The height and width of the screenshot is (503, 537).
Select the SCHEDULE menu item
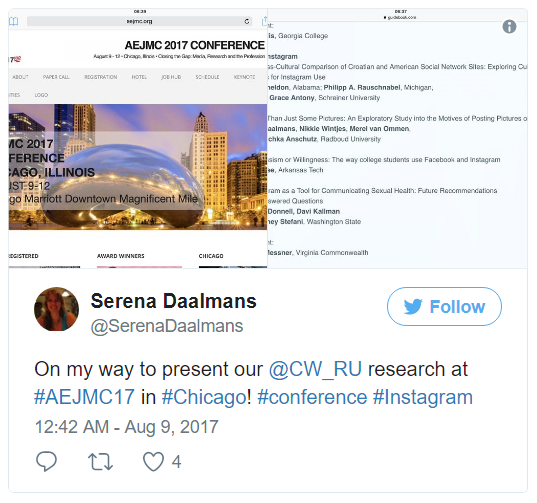click(207, 77)
